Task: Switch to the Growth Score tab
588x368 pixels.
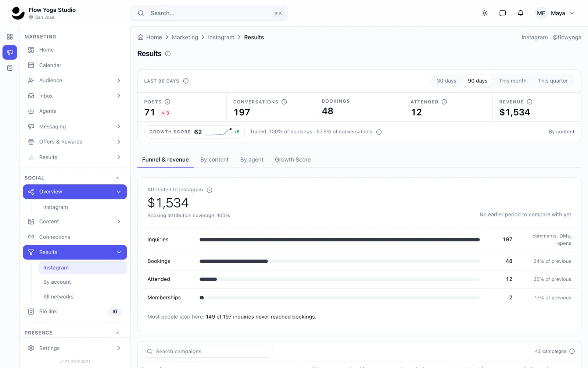Action: [293, 160]
